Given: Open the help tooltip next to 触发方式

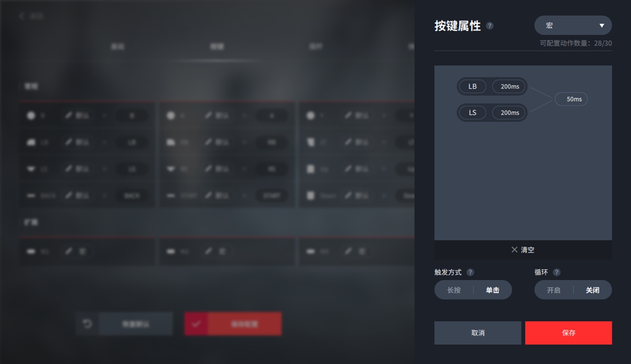Looking at the screenshot, I should coord(470,272).
